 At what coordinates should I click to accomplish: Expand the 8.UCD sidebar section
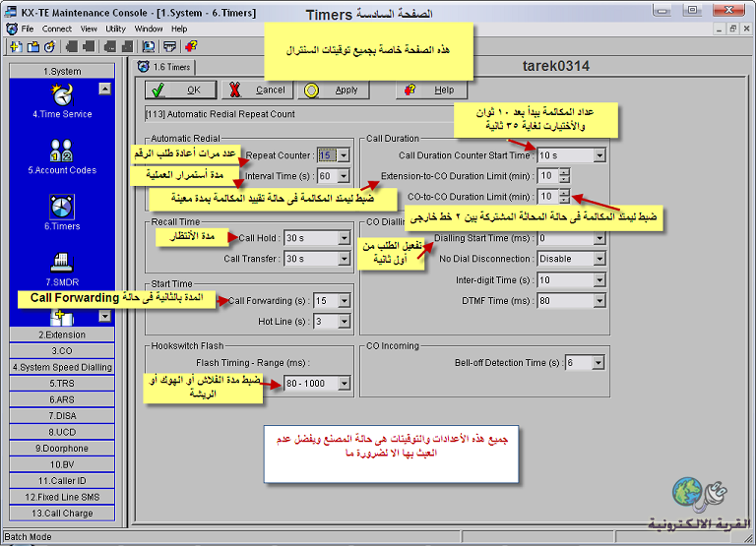pyautogui.click(x=62, y=432)
